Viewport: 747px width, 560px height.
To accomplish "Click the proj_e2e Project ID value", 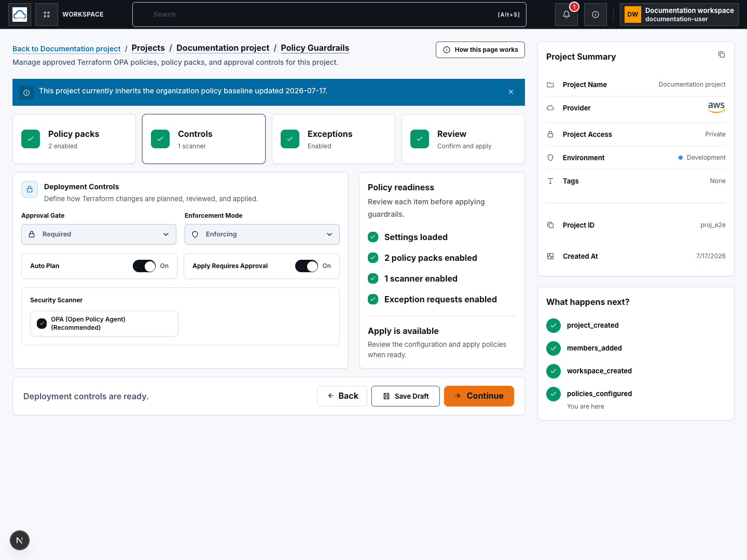I will tap(713, 225).
